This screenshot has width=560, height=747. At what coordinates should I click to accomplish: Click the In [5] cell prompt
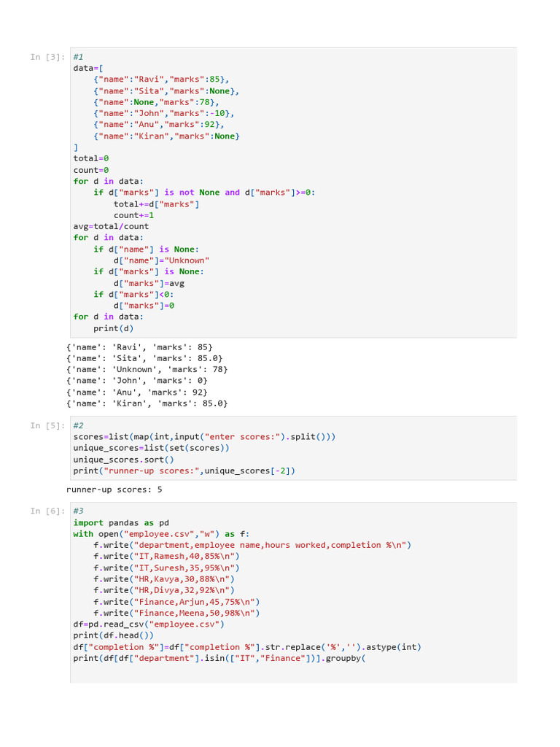coord(47,426)
